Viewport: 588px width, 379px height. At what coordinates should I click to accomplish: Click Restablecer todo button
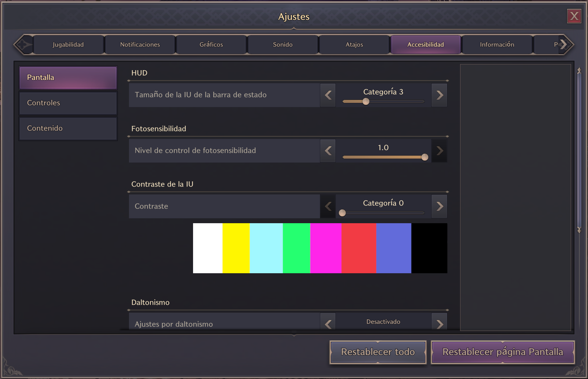(x=378, y=352)
